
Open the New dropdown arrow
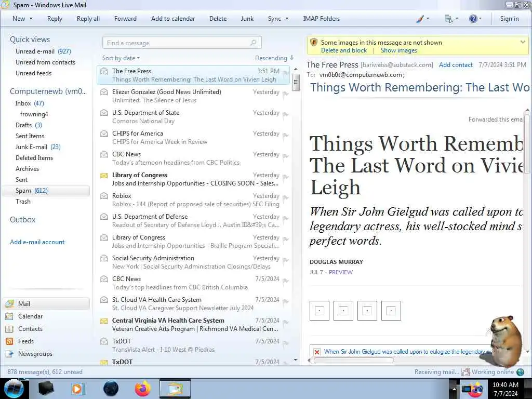(31, 19)
